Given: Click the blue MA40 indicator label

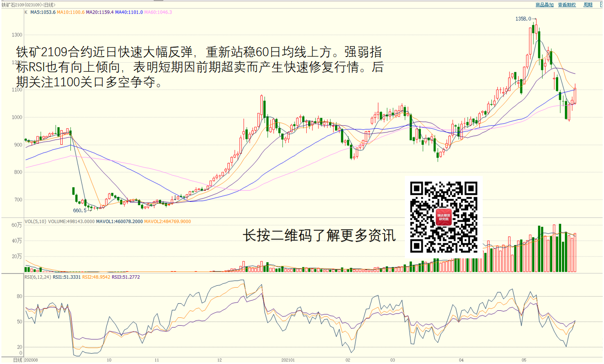Looking at the screenshot, I should (129, 12).
